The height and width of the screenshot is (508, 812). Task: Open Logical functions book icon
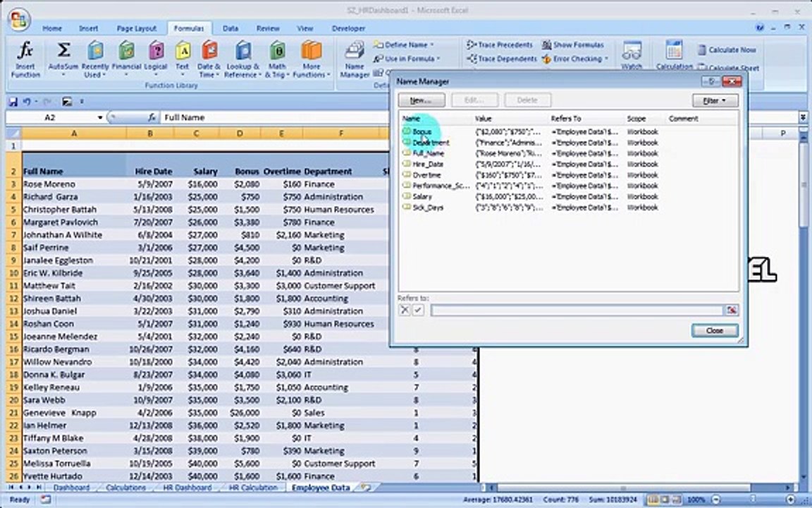coord(155,51)
